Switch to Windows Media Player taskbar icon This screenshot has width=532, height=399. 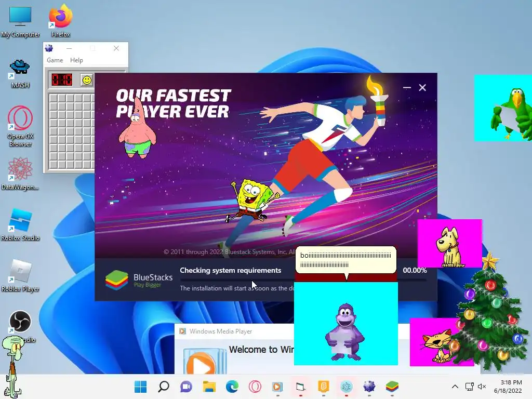tap(277, 387)
